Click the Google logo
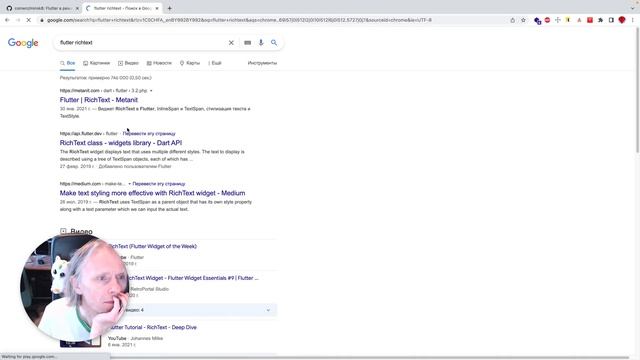The width and height of the screenshot is (640, 360). [x=23, y=43]
